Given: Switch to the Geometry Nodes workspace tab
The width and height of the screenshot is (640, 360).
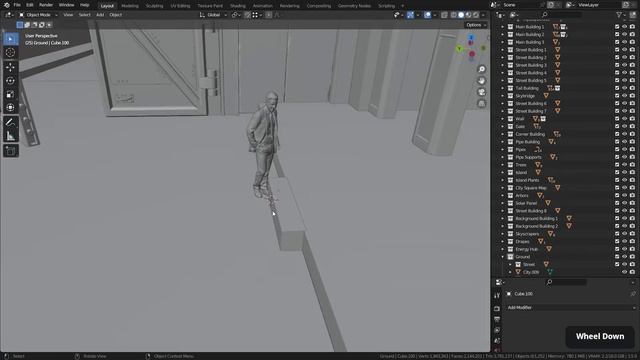Looking at the screenshot, I should (x=354, y=6).
